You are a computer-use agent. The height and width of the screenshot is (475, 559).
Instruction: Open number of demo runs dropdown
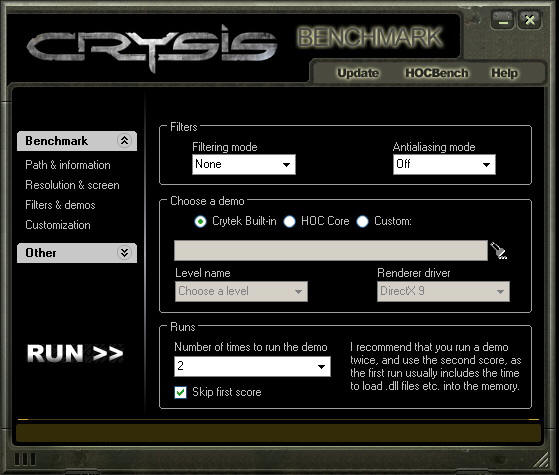(252, 366)
